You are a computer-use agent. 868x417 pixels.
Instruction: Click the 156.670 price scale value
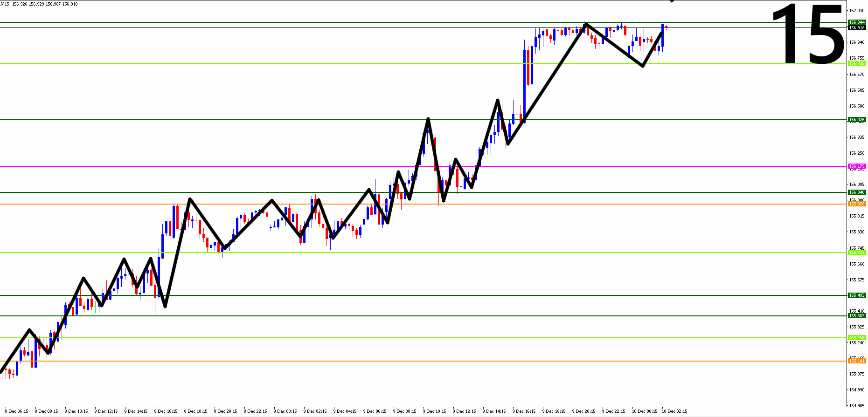[857, 75]
